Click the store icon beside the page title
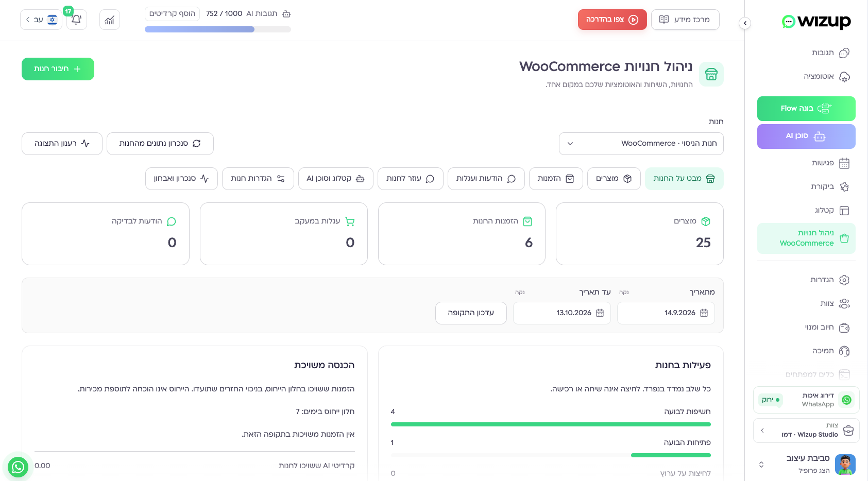868x481 pixels. (711, 74)
